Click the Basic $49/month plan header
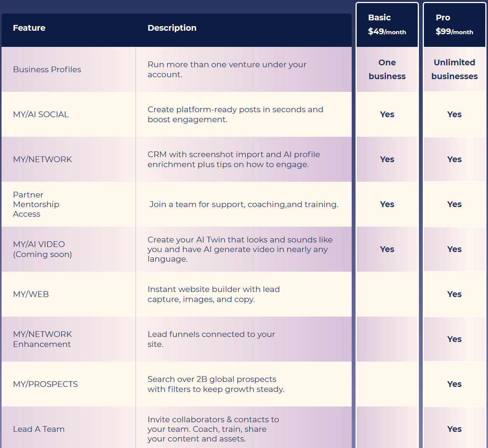Screen dimensions: 488x448 pyautogui.click(x=387, y=25)
